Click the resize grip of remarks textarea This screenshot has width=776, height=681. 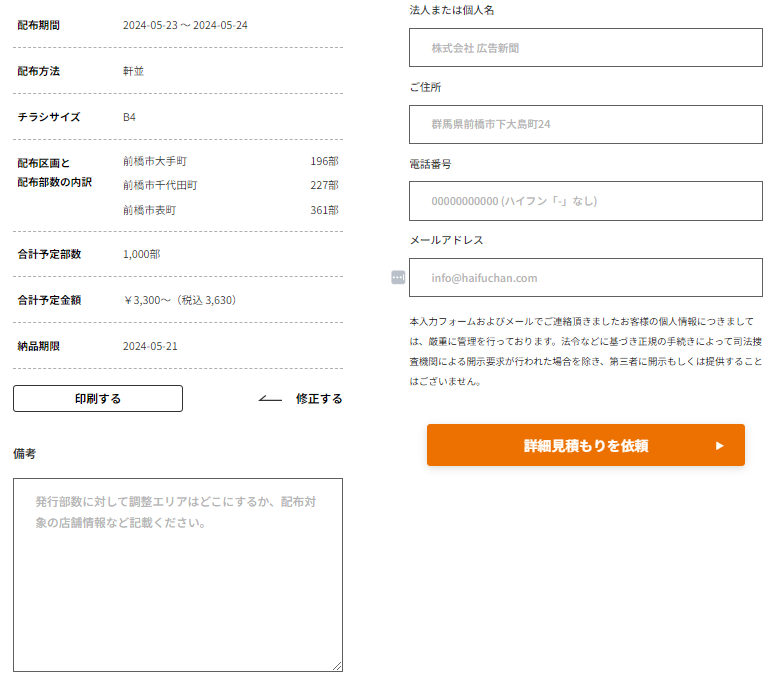tap(337, 666)
